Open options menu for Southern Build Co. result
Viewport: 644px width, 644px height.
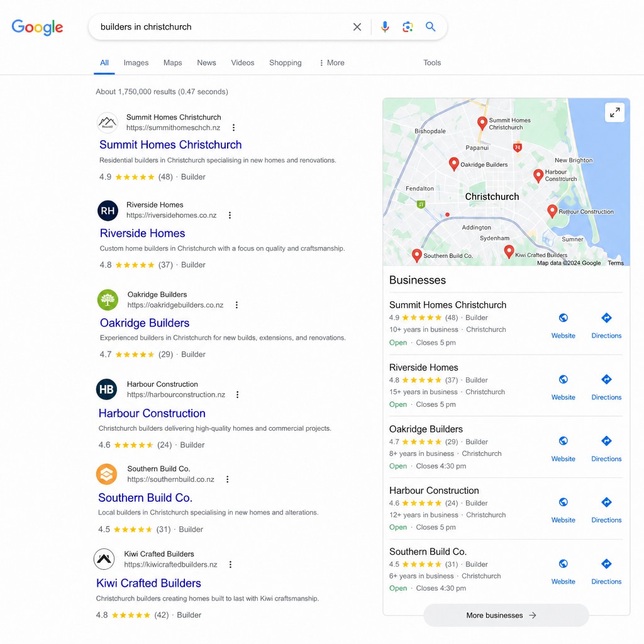point(227,479)
